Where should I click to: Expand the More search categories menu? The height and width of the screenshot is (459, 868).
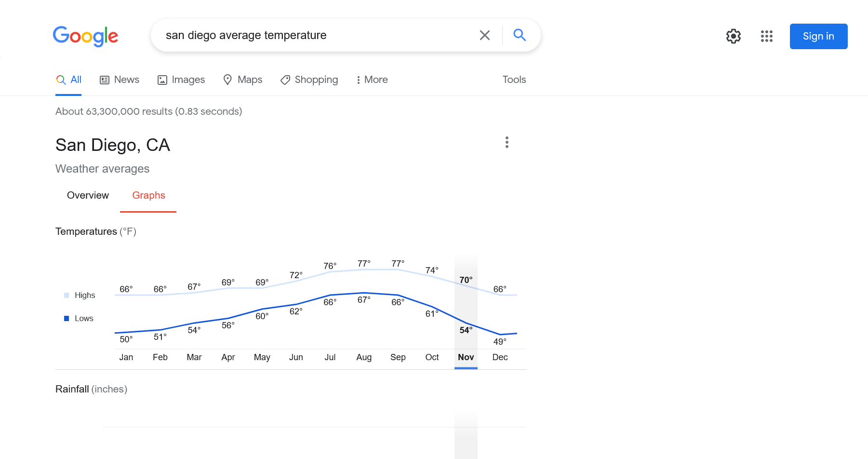[372, 80]
